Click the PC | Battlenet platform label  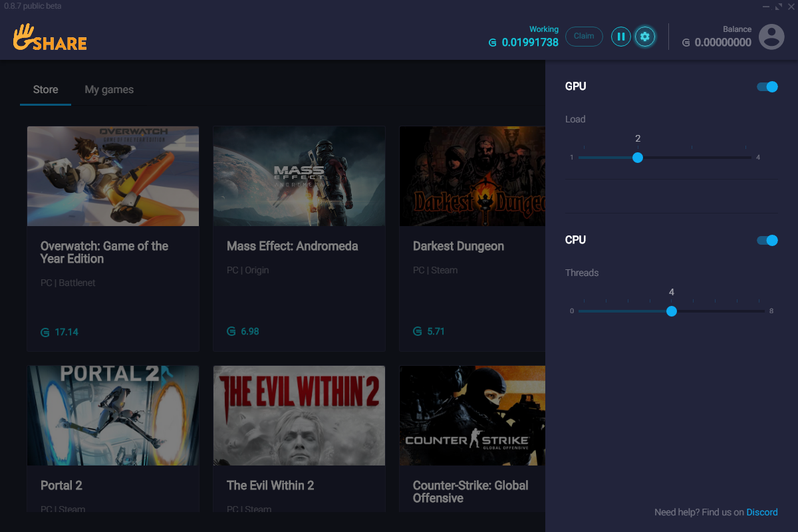click(68, 283)
